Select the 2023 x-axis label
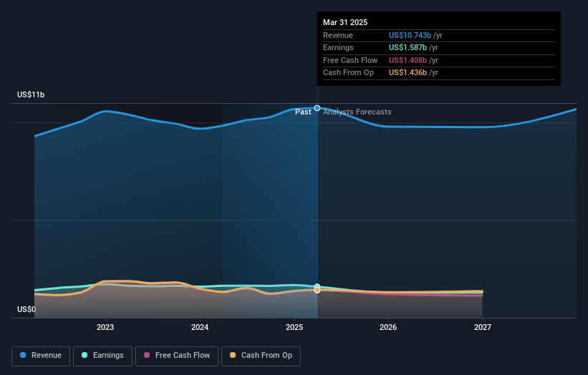This screenshot has height=375, width=588. pos(105,327)
